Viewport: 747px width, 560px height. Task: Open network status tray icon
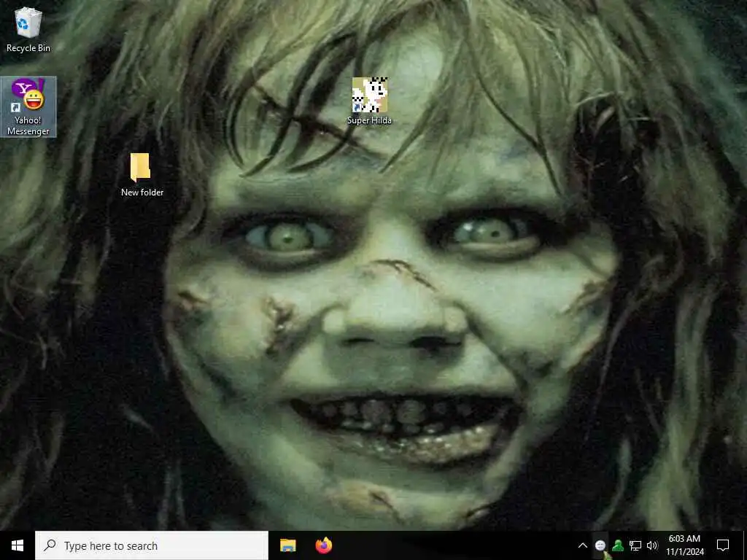(635, 545)
